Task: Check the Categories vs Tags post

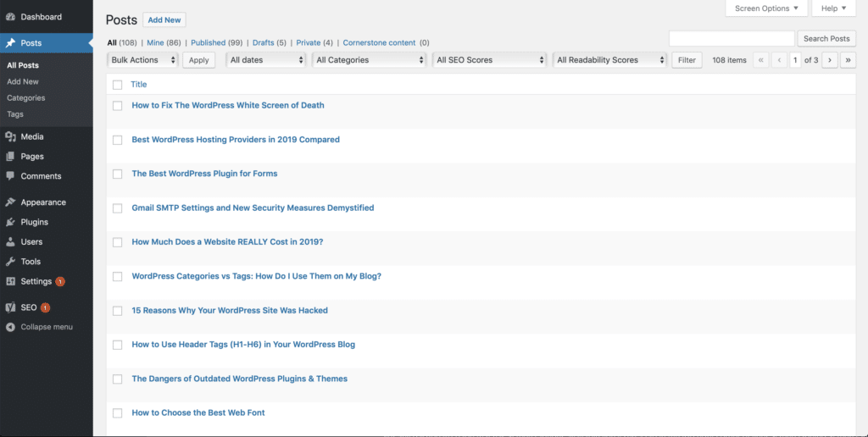Action: point(117,277)
